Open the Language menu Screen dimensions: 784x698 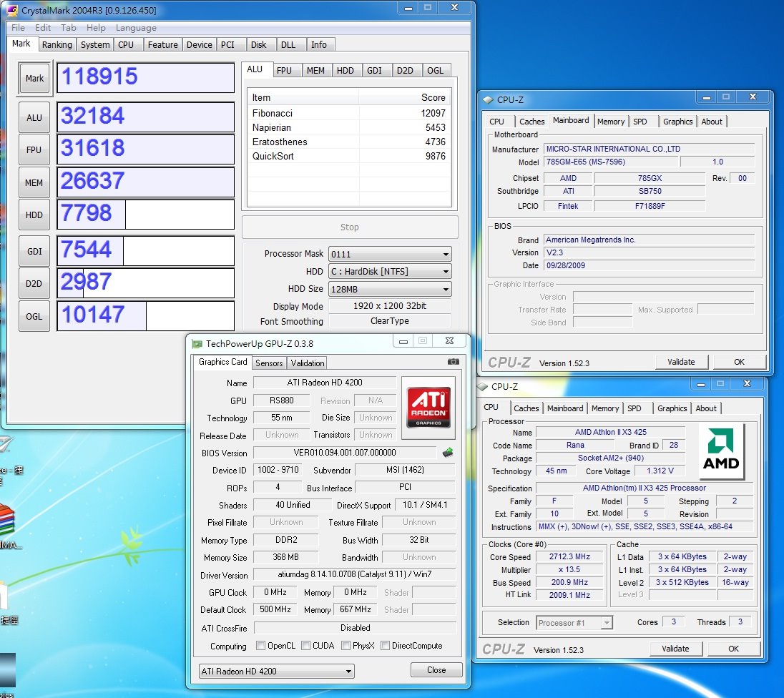[136, 27]
